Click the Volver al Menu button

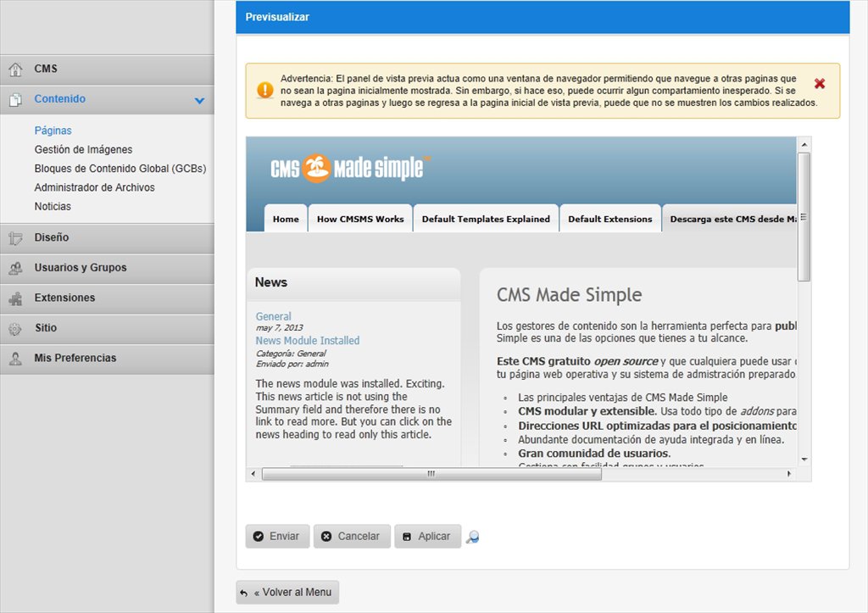[x=287, y=593]
